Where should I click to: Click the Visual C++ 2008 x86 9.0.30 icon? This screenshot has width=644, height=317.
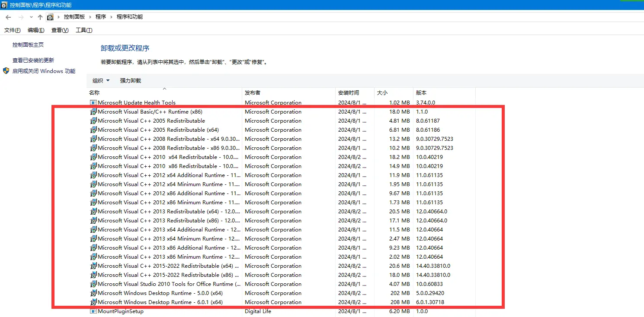tap(93, 148)
